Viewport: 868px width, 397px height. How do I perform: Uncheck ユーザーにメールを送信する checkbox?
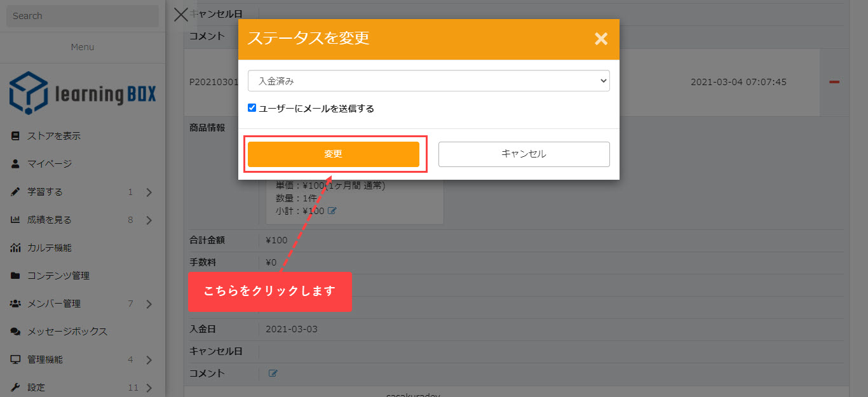click(x=252, y=109)
